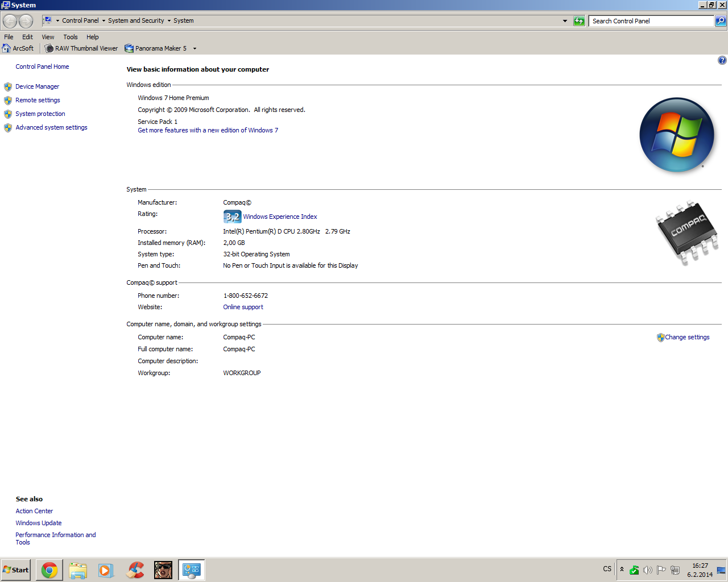Open the Advanced system settings link
The height and width of the screenshot is (582, 728).
click(51, 127)
